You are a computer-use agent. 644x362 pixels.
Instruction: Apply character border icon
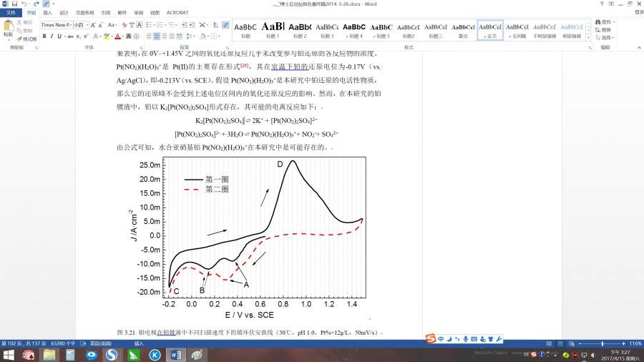pos(140,25)
